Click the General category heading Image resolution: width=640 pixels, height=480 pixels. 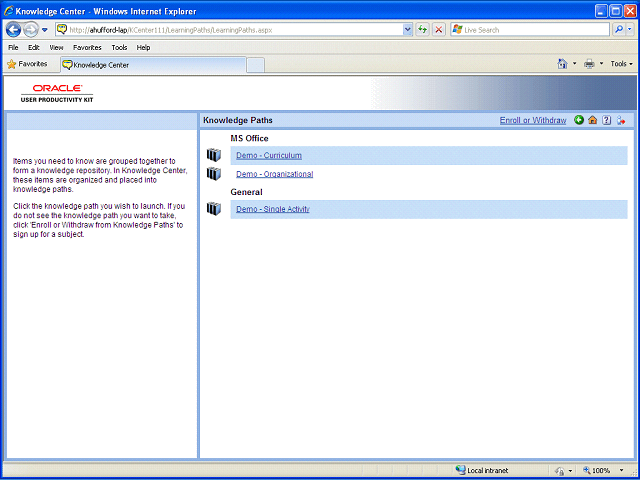coord(247,192)
